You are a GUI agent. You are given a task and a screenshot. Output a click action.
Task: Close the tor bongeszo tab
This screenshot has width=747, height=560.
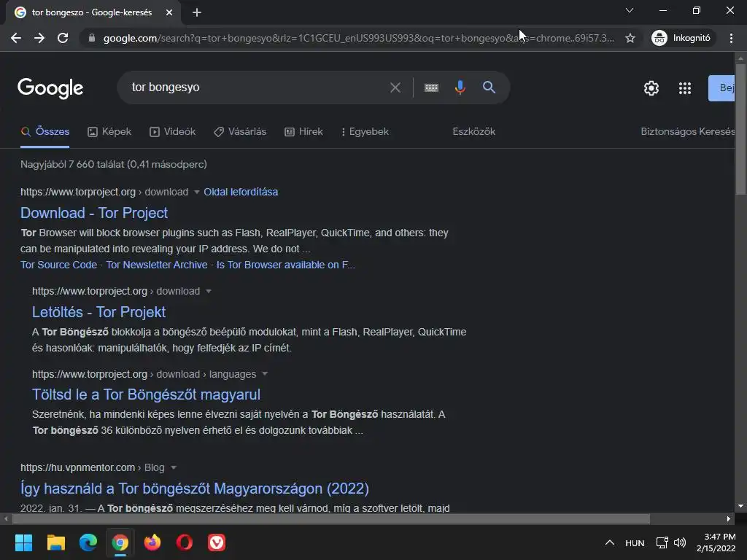169,12
